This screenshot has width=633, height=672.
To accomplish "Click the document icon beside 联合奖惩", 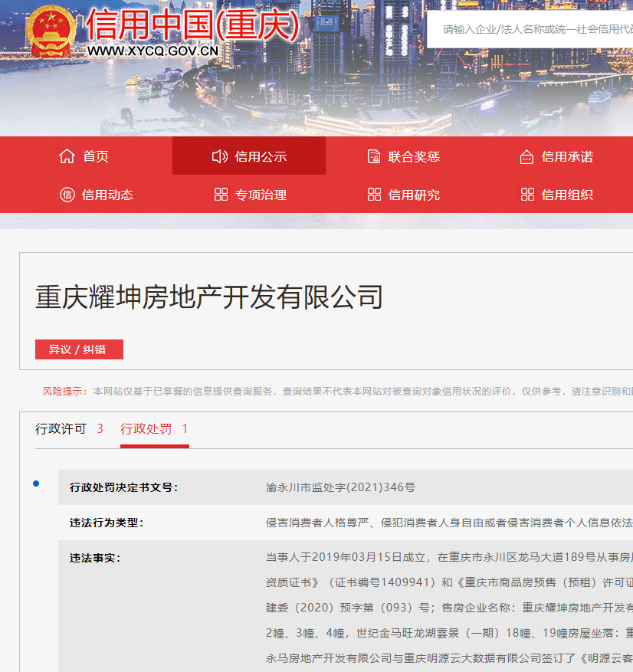I will tap(374, 156).
